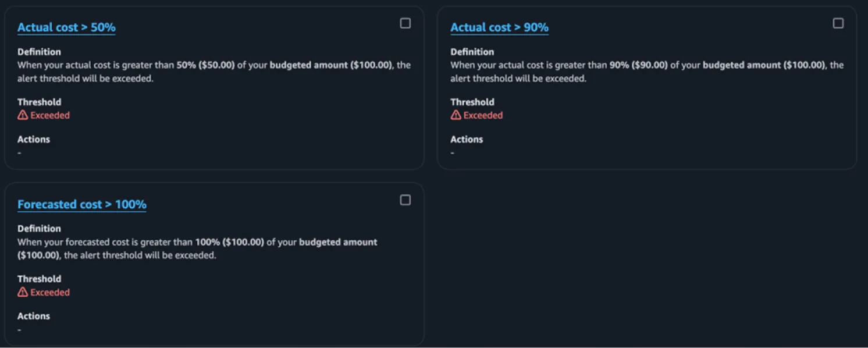
Task: Click warning triangle in Actual cost > 90% card
Action: (456, 115)
